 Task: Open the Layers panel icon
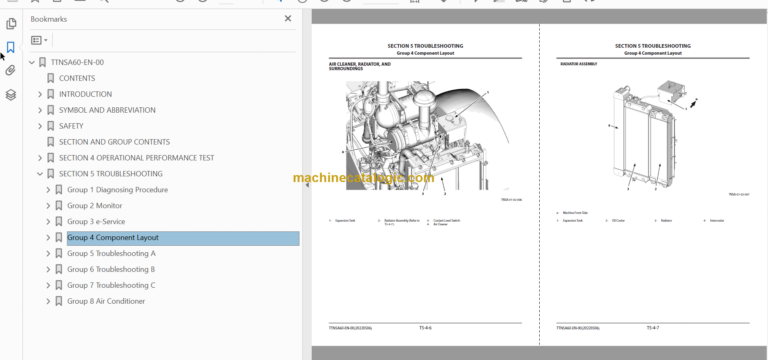click(x=11, y=95)
